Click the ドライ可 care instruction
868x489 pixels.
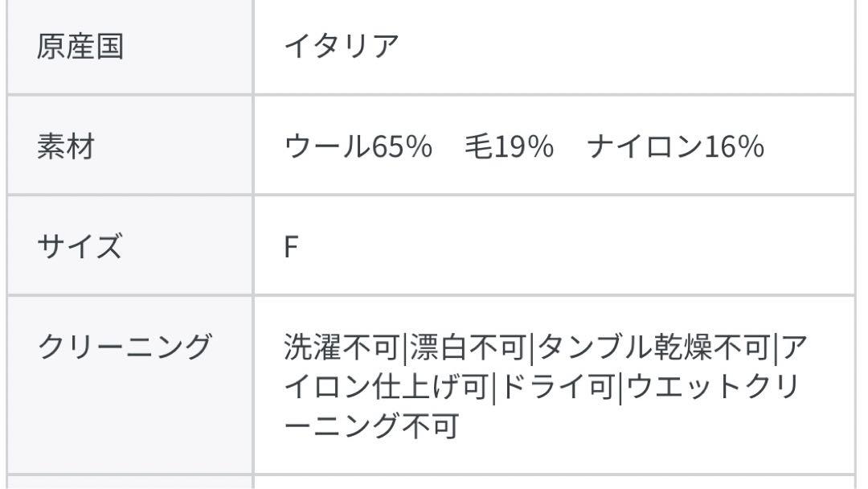tap(558, 387)
